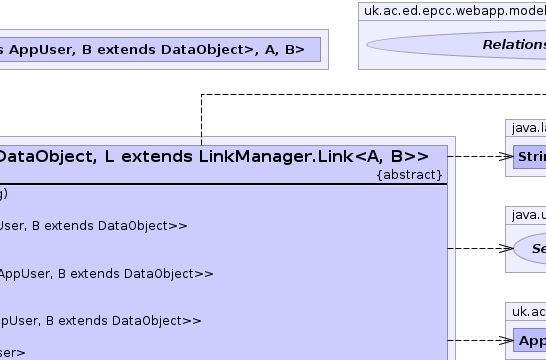
Task: Click the Relations interface ellipse
Action: 456,45
